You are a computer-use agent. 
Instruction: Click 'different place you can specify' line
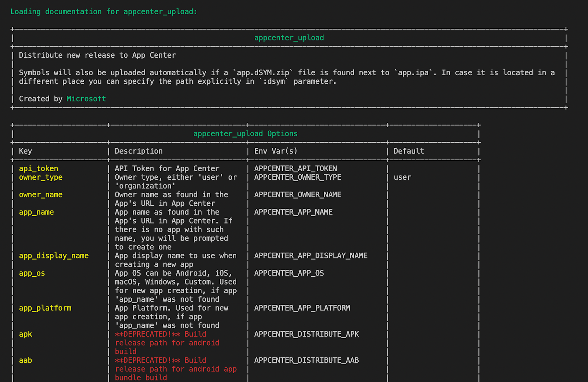[x=178, y=82]
